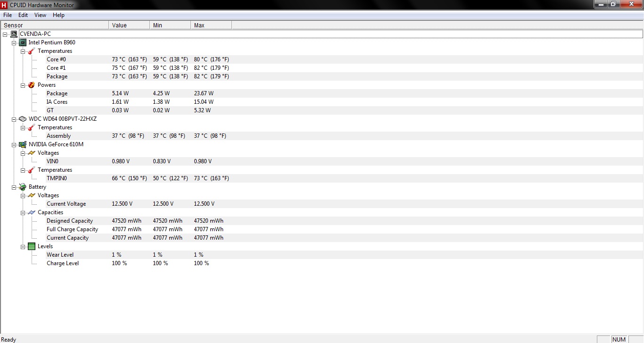The height and width of the screenshot is (343, 644).
Task: Click the Ready status bar text
Action: click(x=9, y=340)
